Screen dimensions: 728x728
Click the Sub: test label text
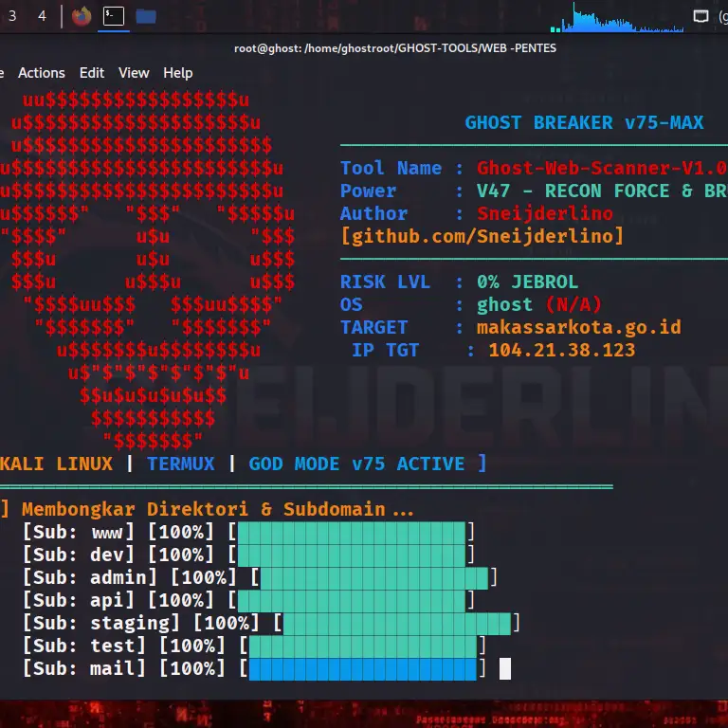[x=84, y=646]
